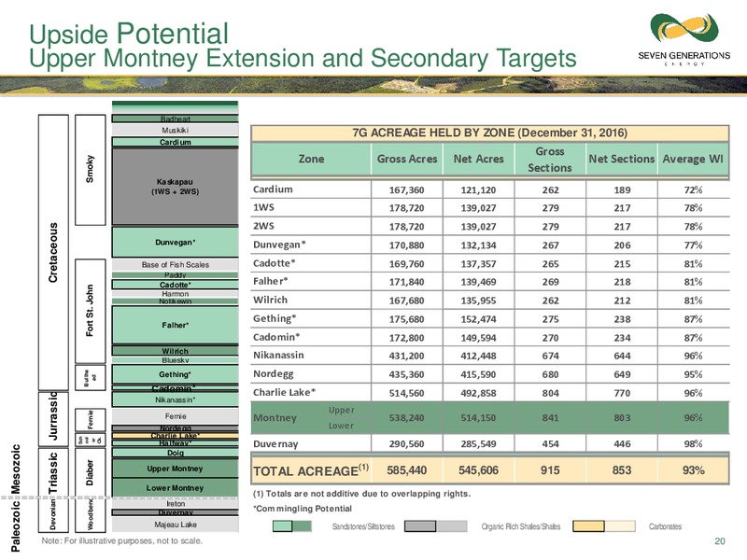
Task: Click total net acres value 545,606
Action: click(x=478, y=470)
